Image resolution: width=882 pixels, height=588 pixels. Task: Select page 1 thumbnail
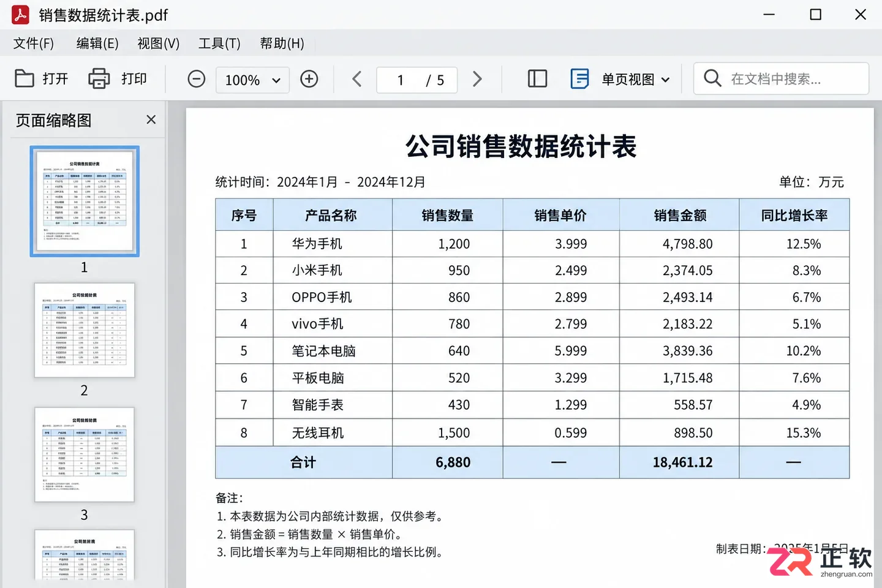point(85,201)
